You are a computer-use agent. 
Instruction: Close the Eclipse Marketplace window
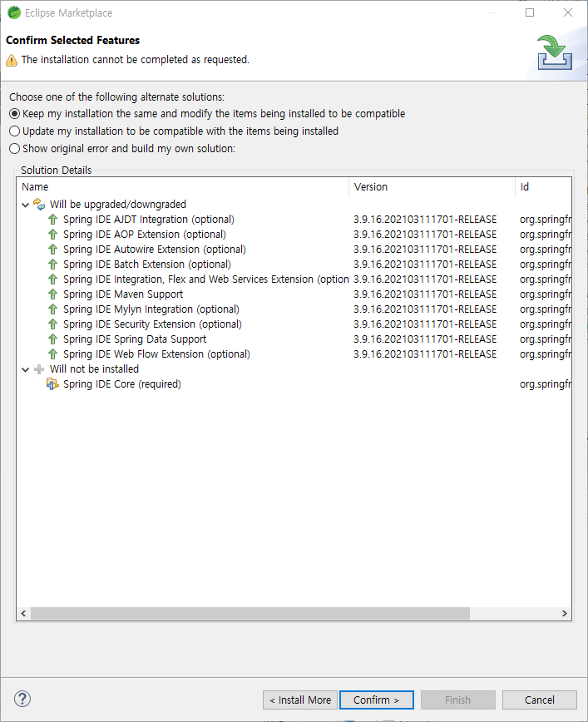[568, 12]
